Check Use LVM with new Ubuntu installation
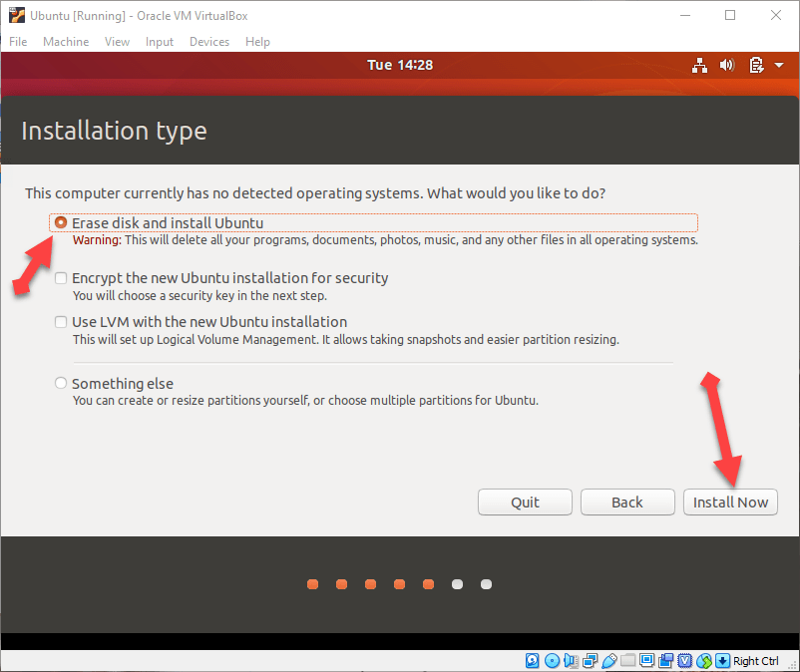Image resolution: width=800 pixels, height=672 pixels. [62, 322]
